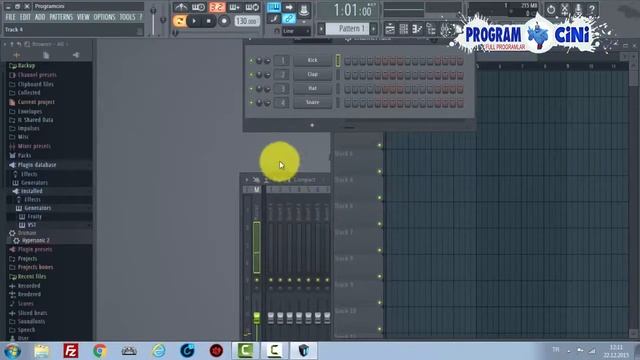Collapse the Installed folder
The width and height of the screenshot is (640, 360).
(x=31, y=191)
